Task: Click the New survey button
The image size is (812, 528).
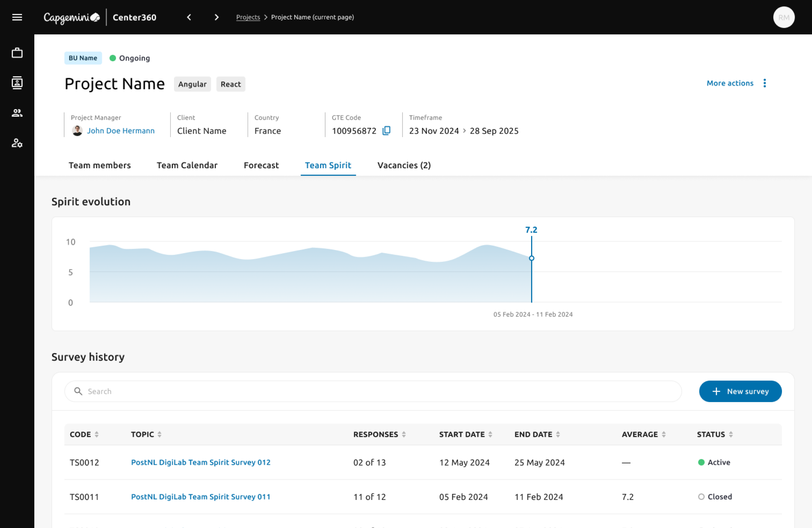Action: pos(740,391)
